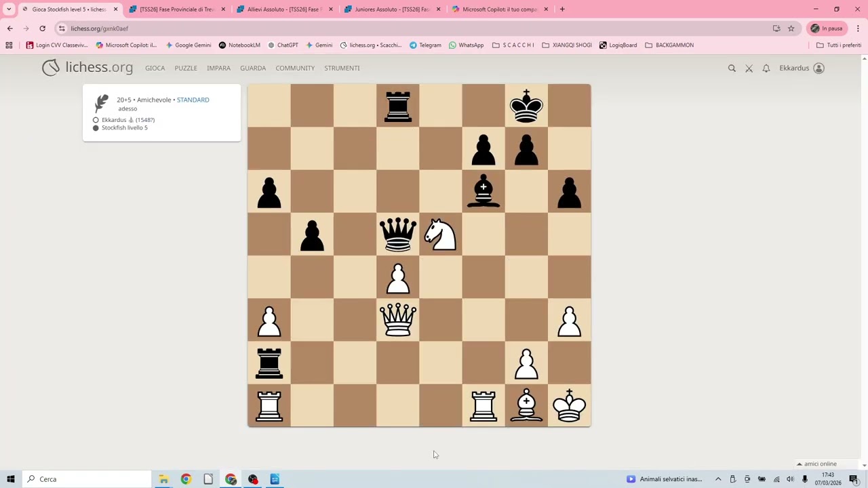Open the WhatsApp bookmark
The height and width of the screenshot is (488, 868).
(x=466, y=45)
